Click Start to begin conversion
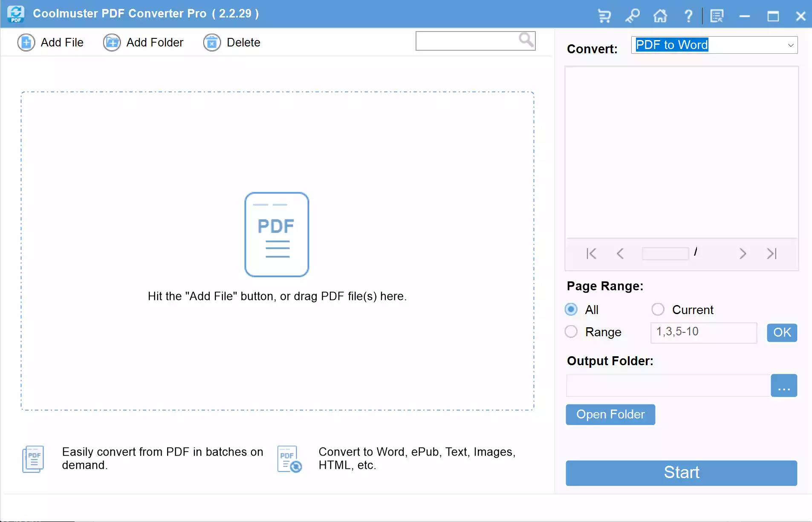This screenshot has width=812, height=522. pos(681,473)
